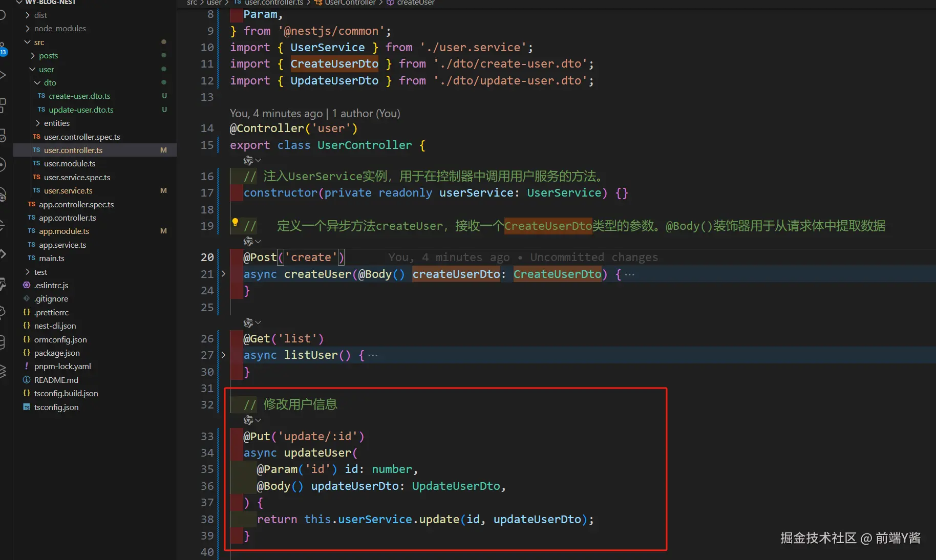Click the user.controller.ts breadcrumb segment
Screen dimensions: 936x560
click(x=274, y=3)
